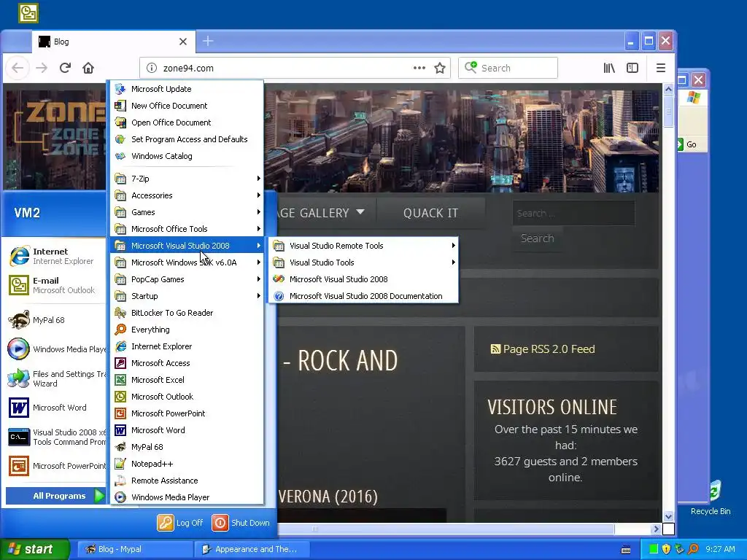Open Windows Catalog entry
Image resolution: width=747 pixels, height=560 pixels.
(x=187, y=156)
